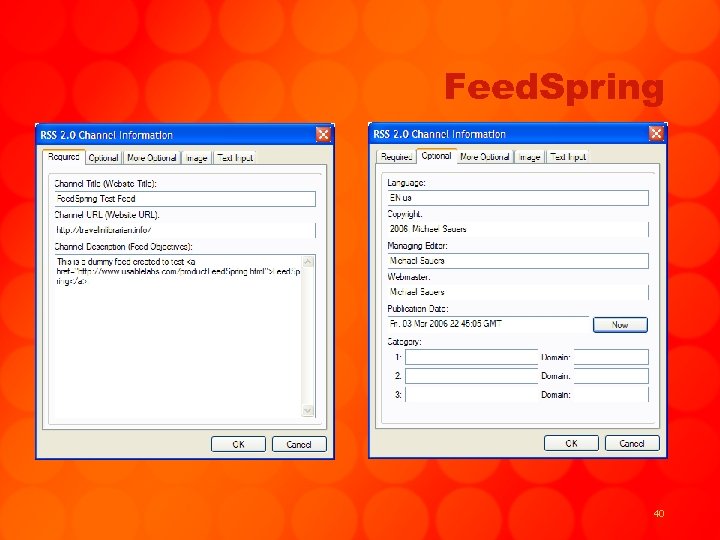
Task: Select the Optional tab in right dialog
Action: coord(436,156)
